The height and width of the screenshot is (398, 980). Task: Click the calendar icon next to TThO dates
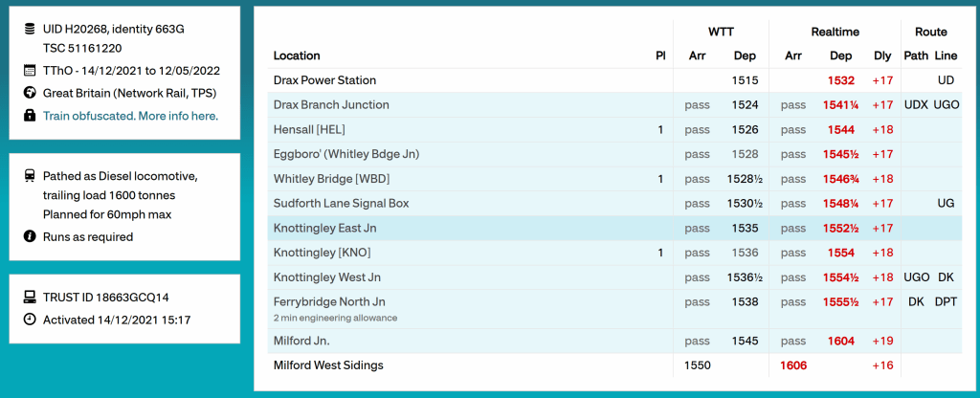click(29, 71)
